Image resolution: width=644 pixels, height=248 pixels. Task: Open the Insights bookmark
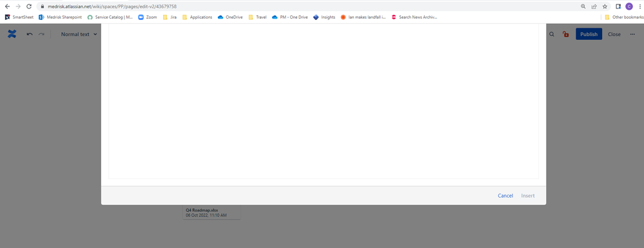[x=324, y=17]
